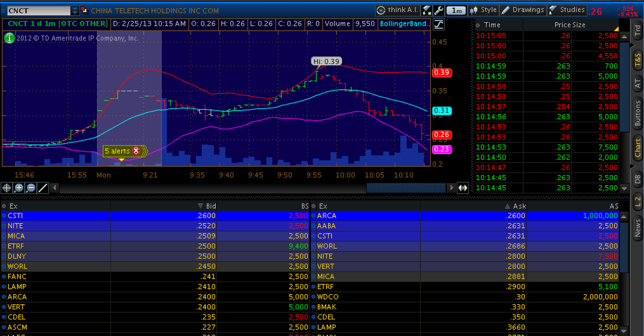Viewport: 644px width, 336px height.
Task: Select the DLNY bid row
Action: point(155,256)
